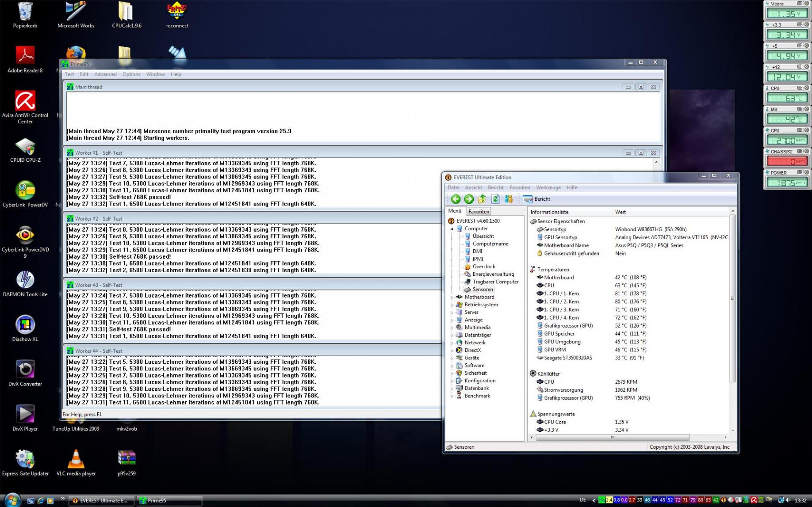This screenshot has width=812, height=507.
Task: Click the green back arrow in EVEREST toolbar
Action: point(456,199)
